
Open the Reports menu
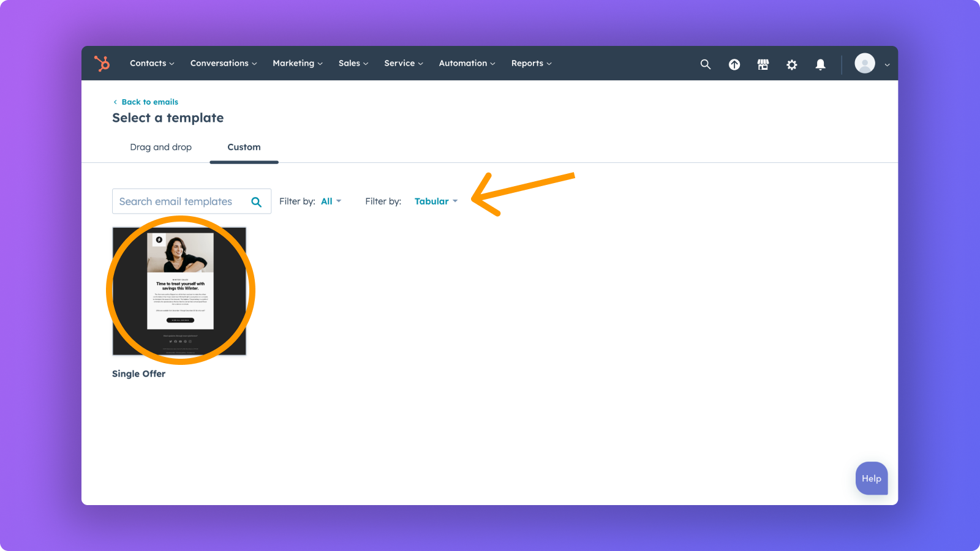pyautogui.click(x=530, y=63)
